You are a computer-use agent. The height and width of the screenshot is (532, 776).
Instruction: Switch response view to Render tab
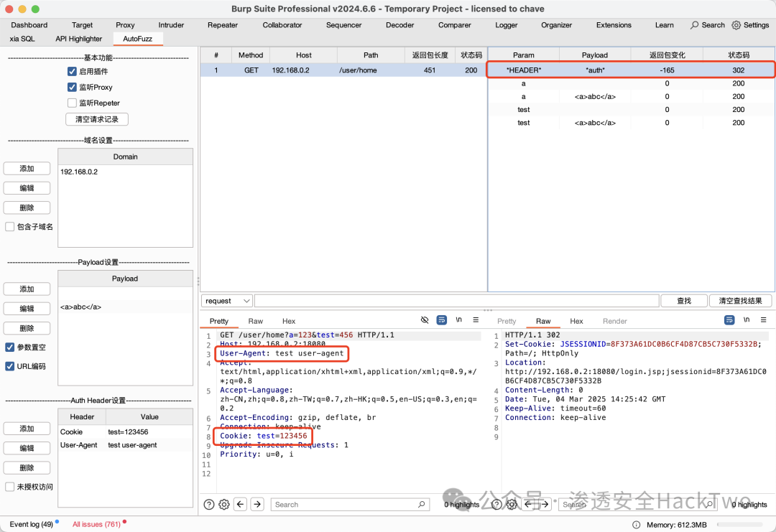pyautogui.click(x=614, y=321)
